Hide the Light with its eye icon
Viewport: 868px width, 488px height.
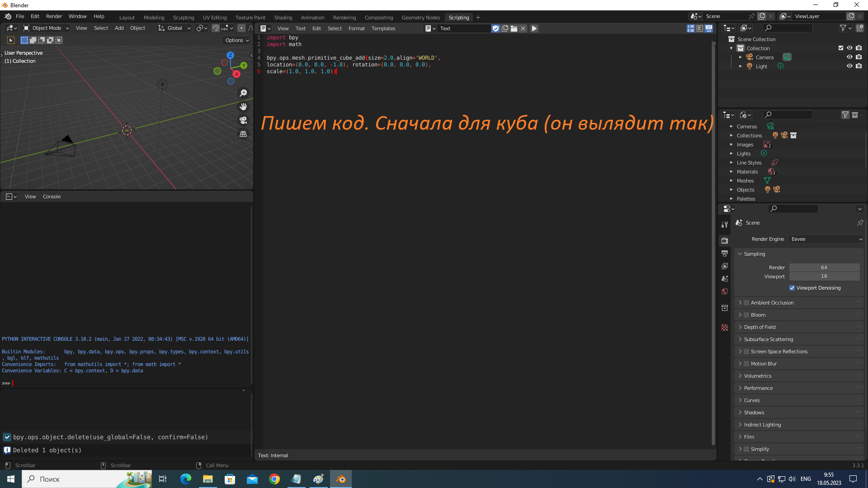[849, 66]
